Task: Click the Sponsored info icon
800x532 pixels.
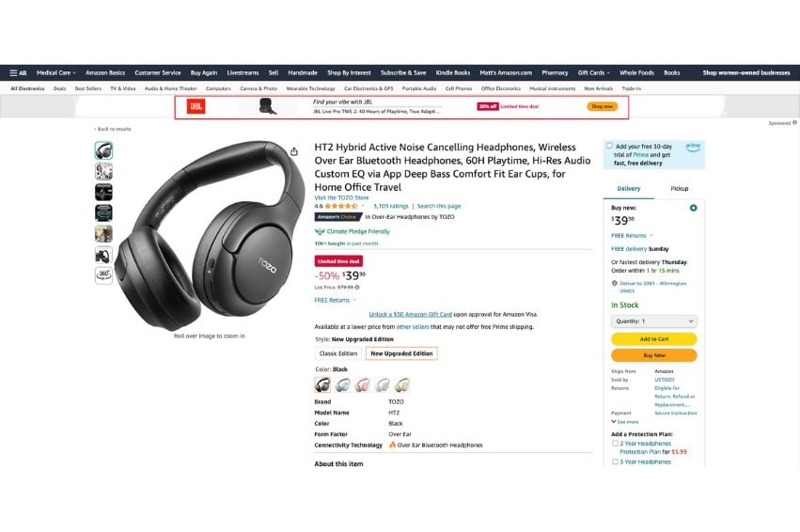Action: [x=794, y=123]
